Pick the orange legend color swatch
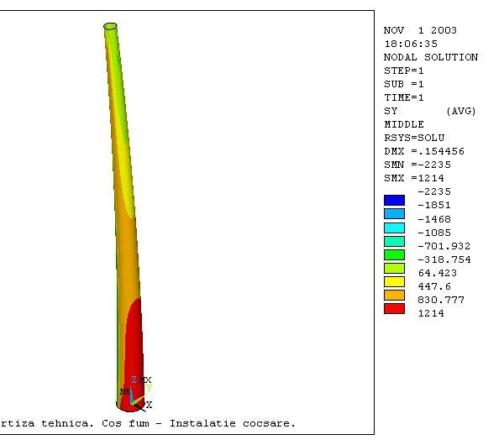Viewport: 504px width, 445px height. click(394, 295)
